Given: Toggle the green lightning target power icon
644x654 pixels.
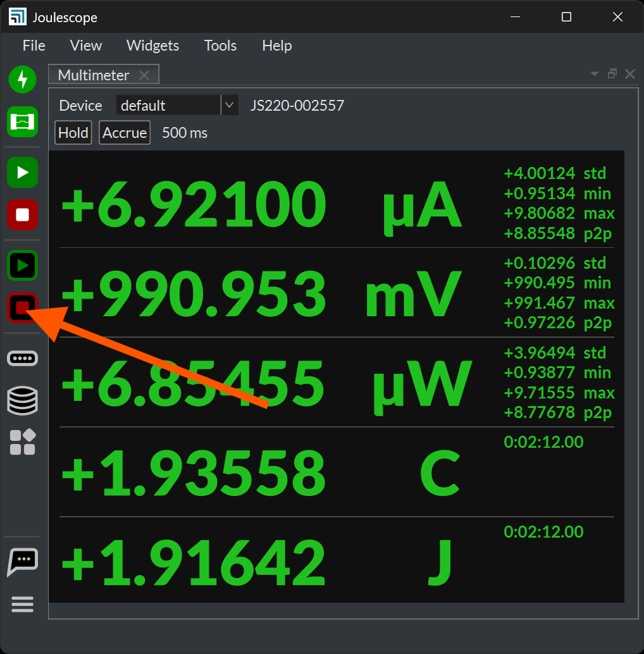Looking at the screenshot, I should click(x=23, y=79).
